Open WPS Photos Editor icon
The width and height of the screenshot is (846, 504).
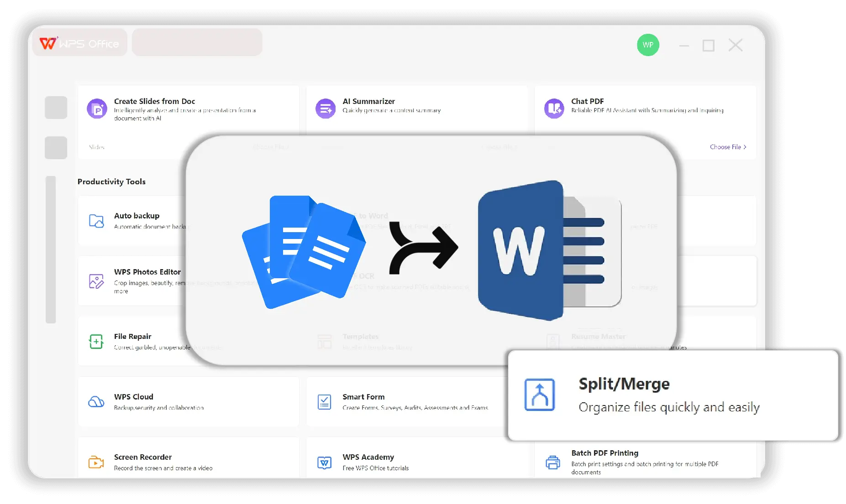[x=96, y=281]
